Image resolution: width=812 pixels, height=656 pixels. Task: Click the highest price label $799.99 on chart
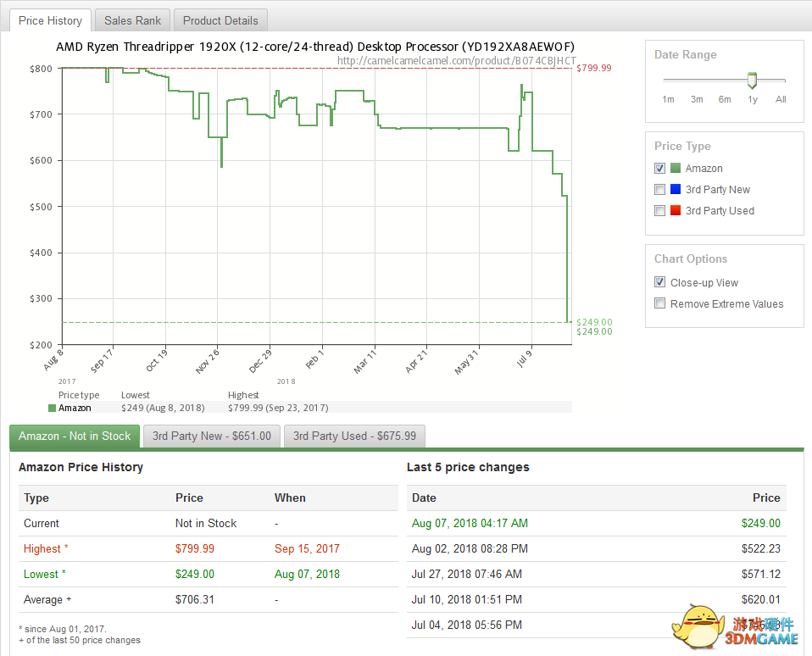point(594,68)
